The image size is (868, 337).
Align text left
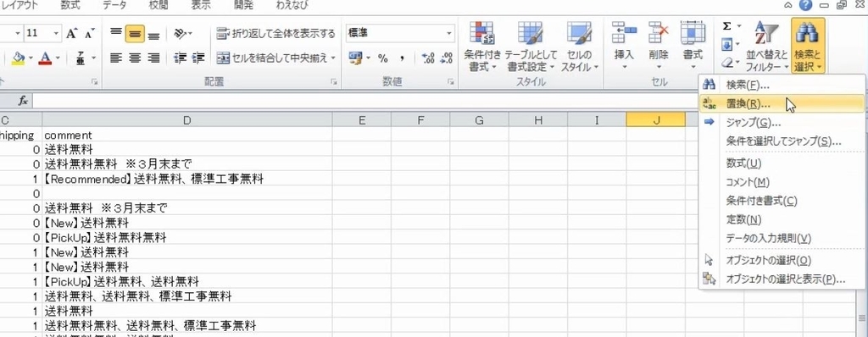point(115,58)
